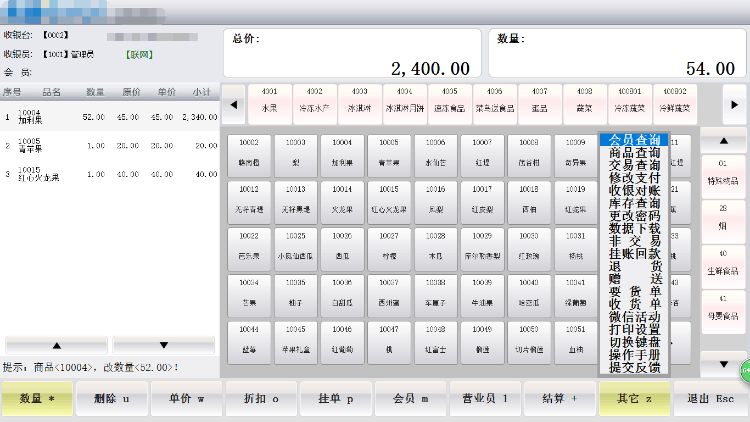This screenshot has height=422, width=750.
Task: Select category 400301 冷冻蔬菜
Action: tap(629, 104)
